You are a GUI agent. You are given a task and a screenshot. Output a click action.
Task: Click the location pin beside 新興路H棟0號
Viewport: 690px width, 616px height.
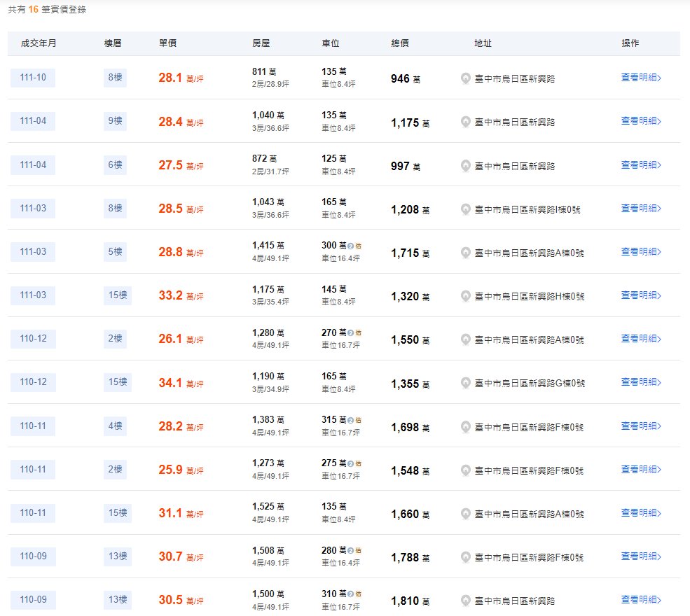[466, 295]
